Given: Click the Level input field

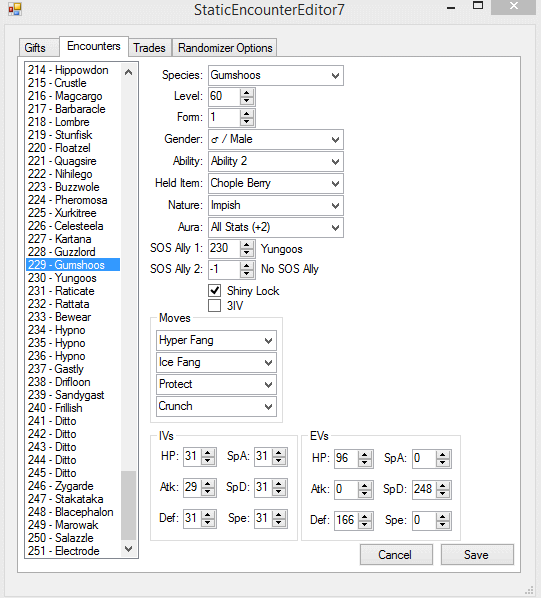Looking at the screenshot, I should 225,96.
